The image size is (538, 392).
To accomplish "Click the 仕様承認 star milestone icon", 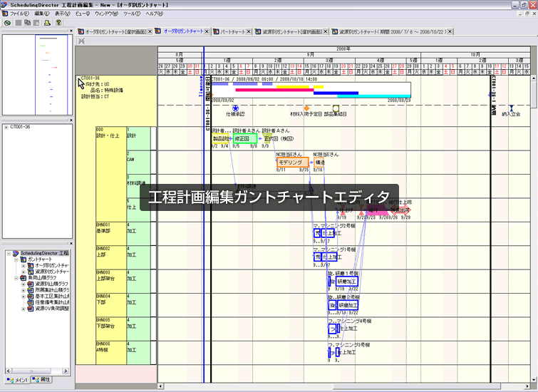I will 235,108.
